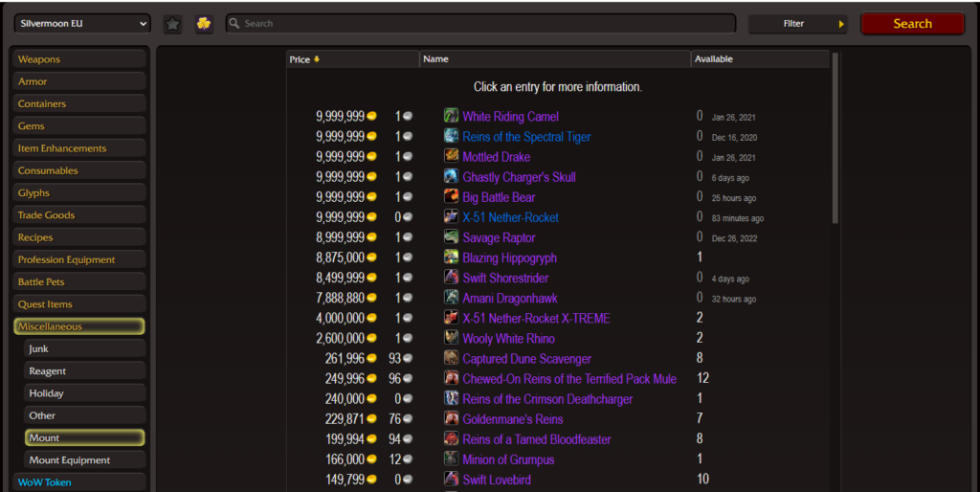Image resolution: width=980 pixels, height=492 pixels.
Task: Sort by the Price column header
Action: [x=353, y=59]
